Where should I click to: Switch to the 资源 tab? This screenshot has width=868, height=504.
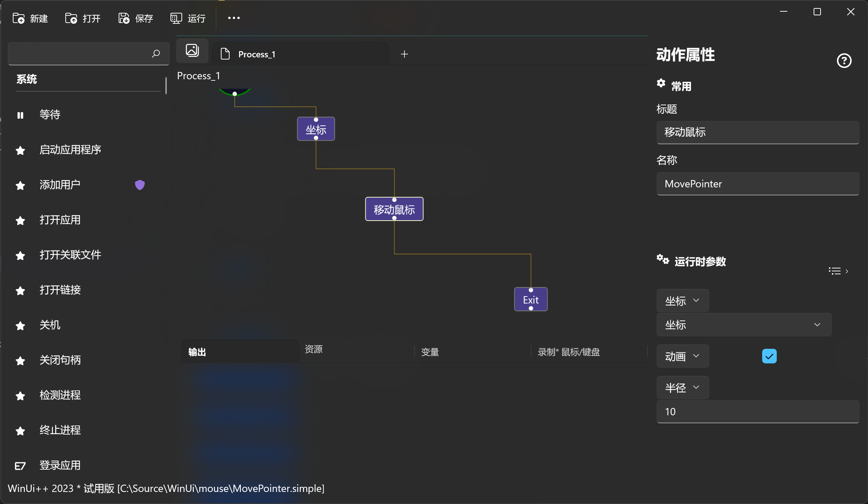[x=313, y=350]
